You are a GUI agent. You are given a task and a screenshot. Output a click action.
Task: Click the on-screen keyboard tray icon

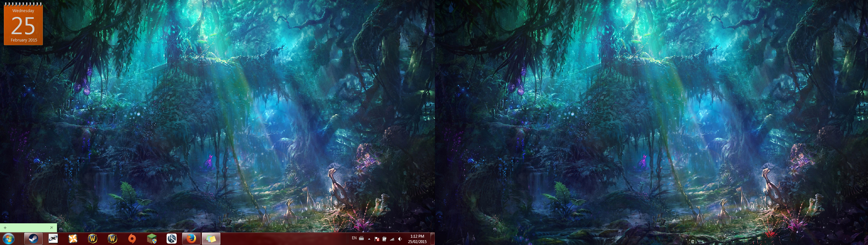[x=361, y=238]
